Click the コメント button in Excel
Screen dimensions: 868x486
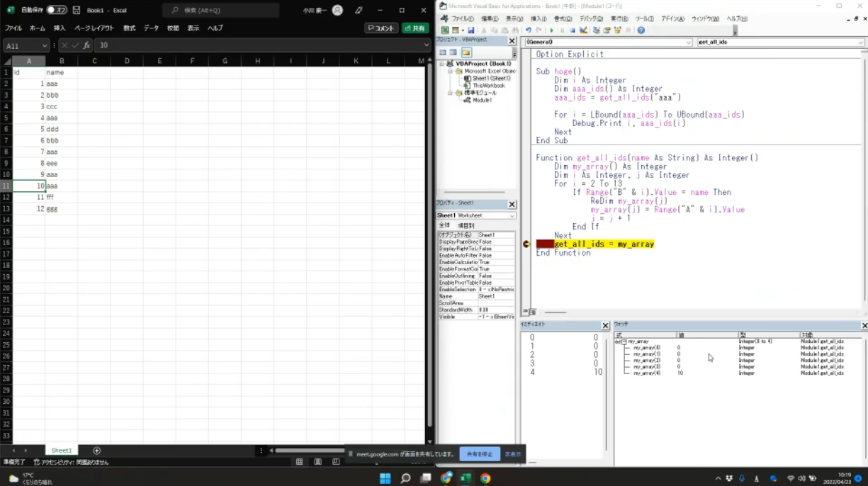(381, 28)
